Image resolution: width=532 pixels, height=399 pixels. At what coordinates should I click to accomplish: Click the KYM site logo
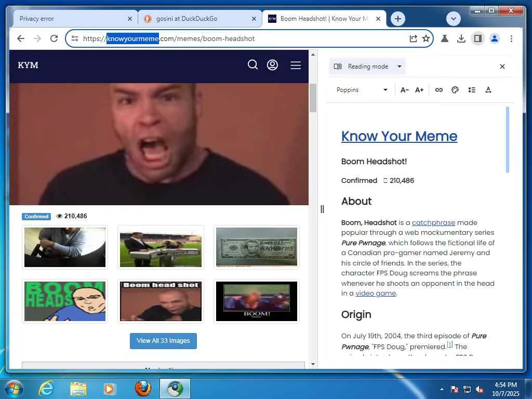(x=28, y=65)
